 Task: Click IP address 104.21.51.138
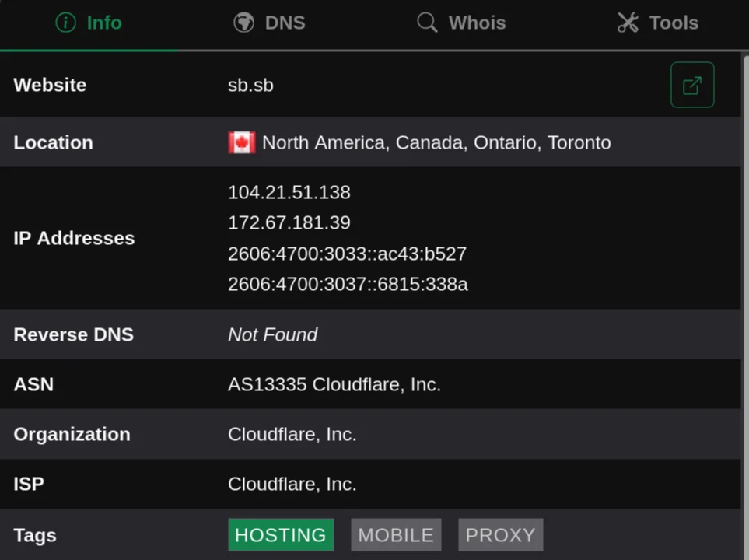289,192
